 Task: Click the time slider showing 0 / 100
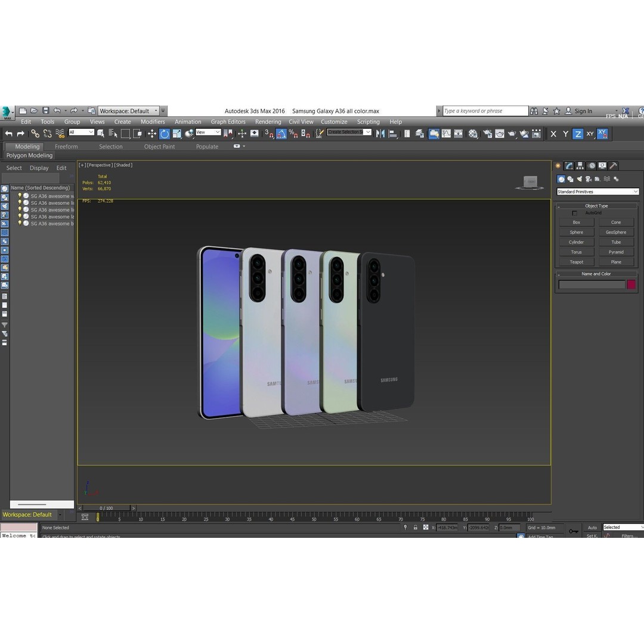[106, 508]
